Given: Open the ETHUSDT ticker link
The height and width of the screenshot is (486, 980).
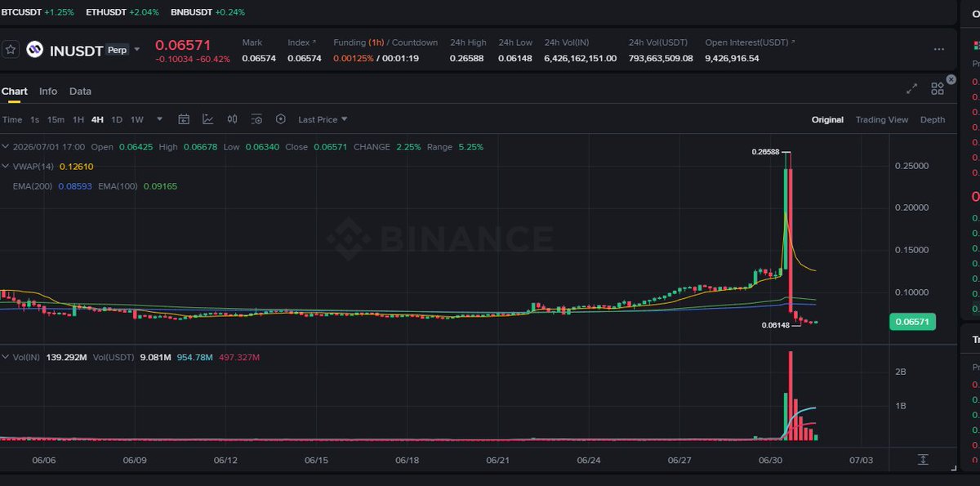Looking at the screenshot, I should 122,12.
